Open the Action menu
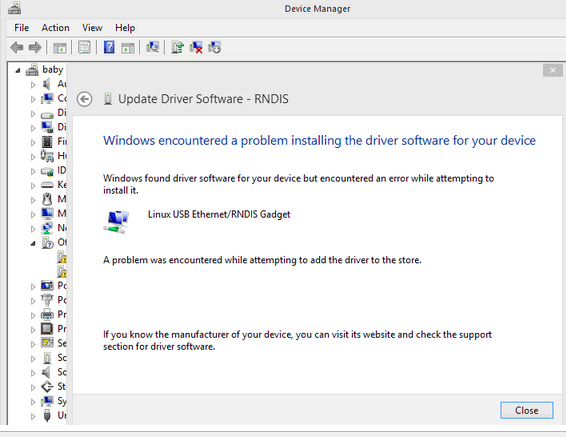The image size is (566, 437). coord(55,28)
